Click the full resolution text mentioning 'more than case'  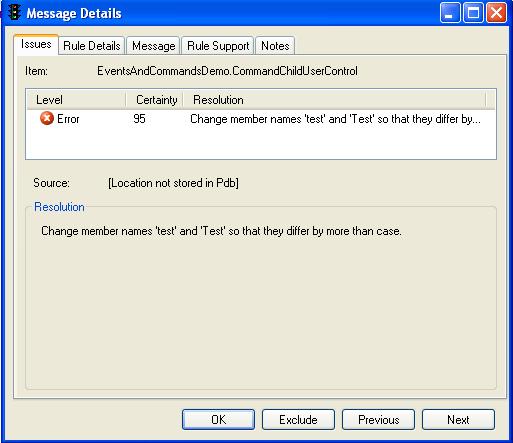pyautogui.click(x=221, y=231)
